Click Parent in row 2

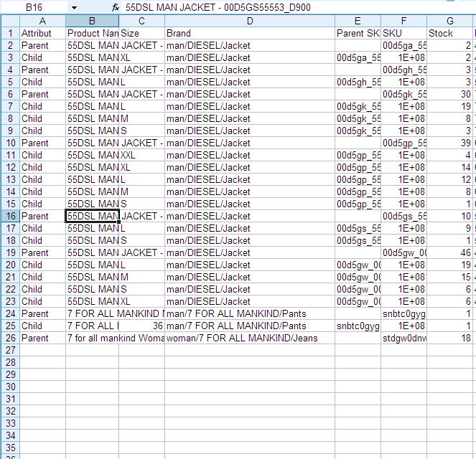[x=43, y=45]
